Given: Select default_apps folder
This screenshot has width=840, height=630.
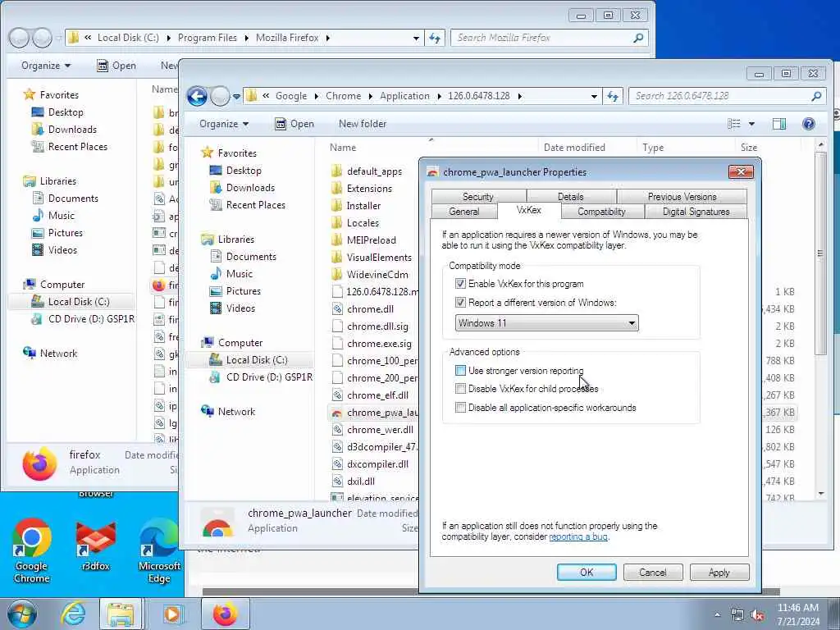Looking at the screenshot, I should (x=374, y=171).
